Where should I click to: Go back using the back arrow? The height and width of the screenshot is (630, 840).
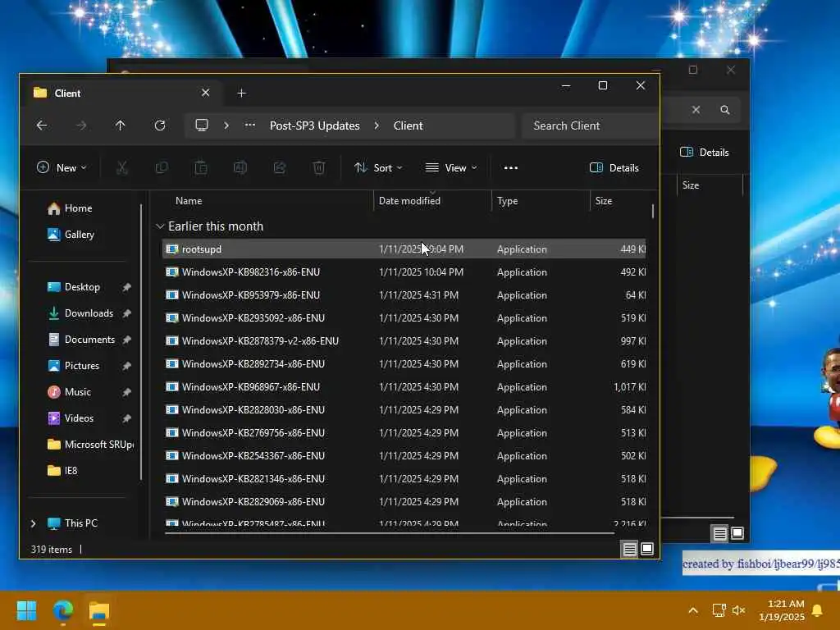(x=42, y=126)
